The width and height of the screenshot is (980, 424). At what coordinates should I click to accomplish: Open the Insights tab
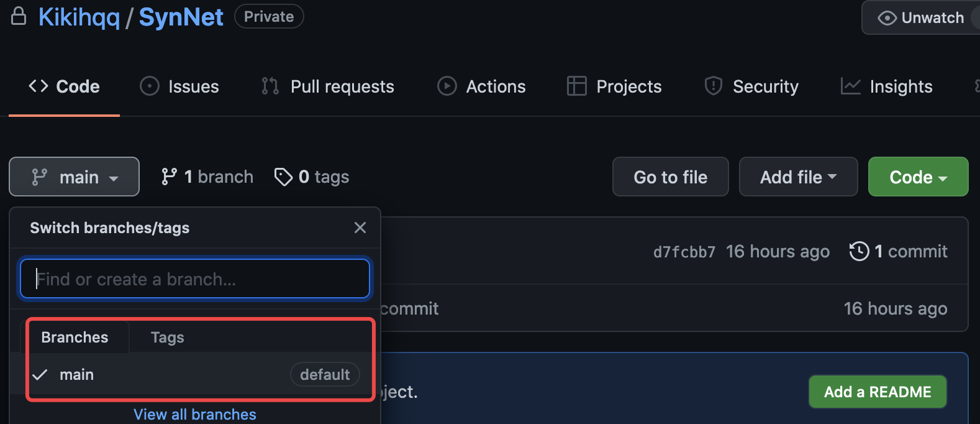tap(886, 86)
